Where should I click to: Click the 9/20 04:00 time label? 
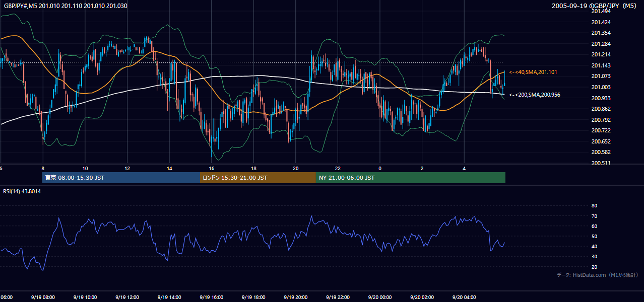(464, 297)
